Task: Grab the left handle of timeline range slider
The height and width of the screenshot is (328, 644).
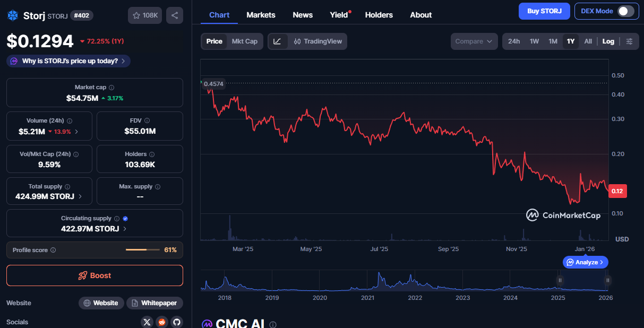Action: point(560,280)
